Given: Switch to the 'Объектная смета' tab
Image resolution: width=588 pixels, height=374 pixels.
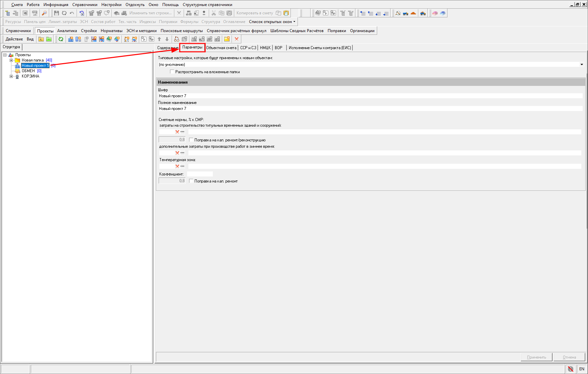Looking at the screenshot, I should click(x=221, y=48).
